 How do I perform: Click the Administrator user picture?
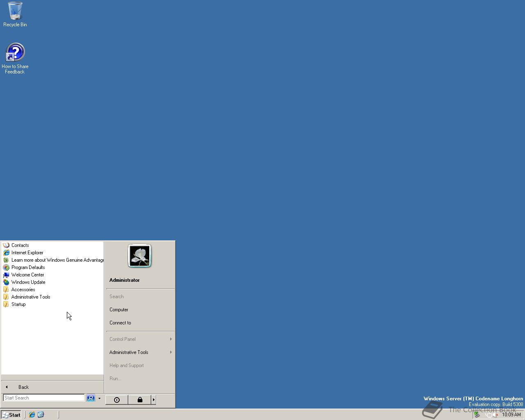(139, 256)
